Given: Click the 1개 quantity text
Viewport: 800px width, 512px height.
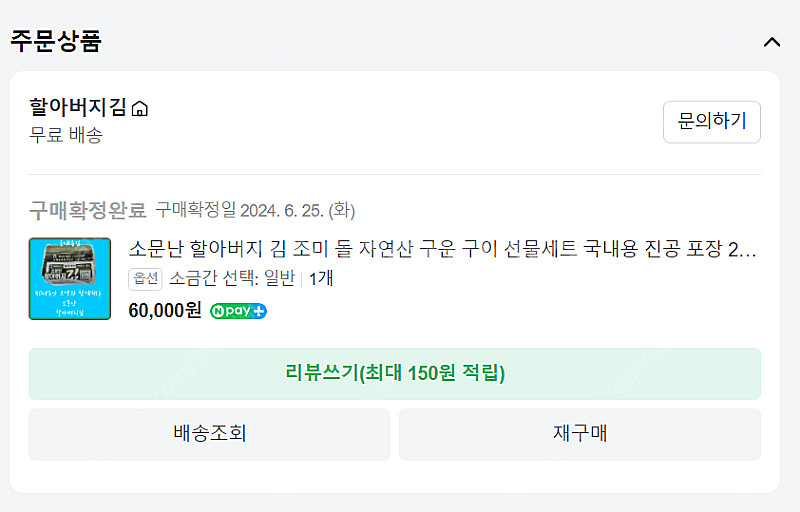Looking at the screenshot, I should tap(321, 279).
